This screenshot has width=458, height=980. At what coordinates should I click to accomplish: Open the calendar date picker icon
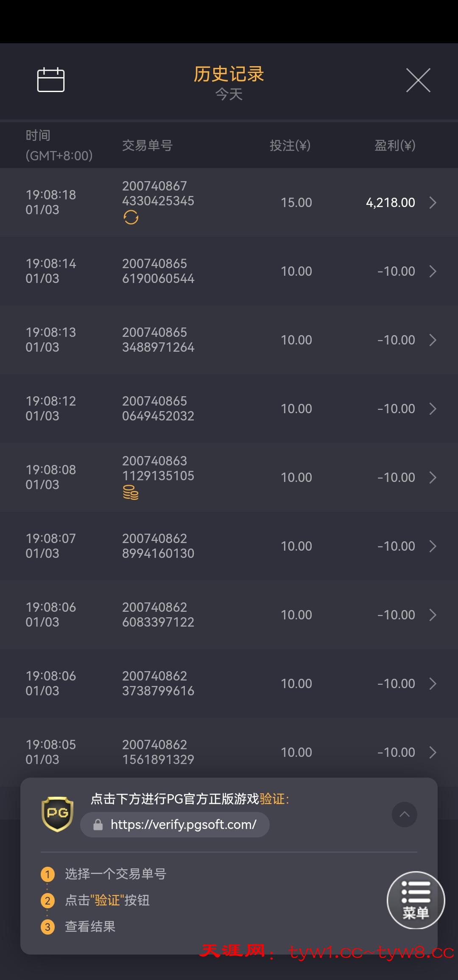pyautogui.click(x=51, y=80)
